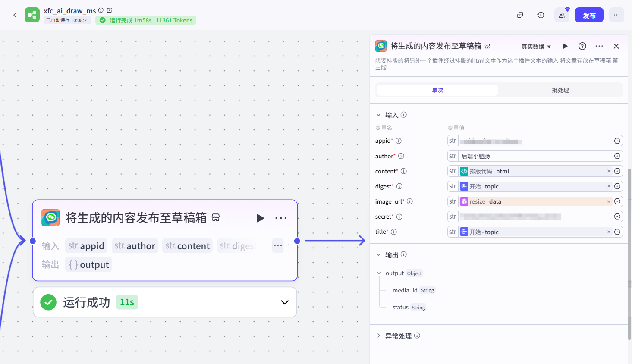
Task: Show info for image_url parameter
Action: (x=410, y=201)
